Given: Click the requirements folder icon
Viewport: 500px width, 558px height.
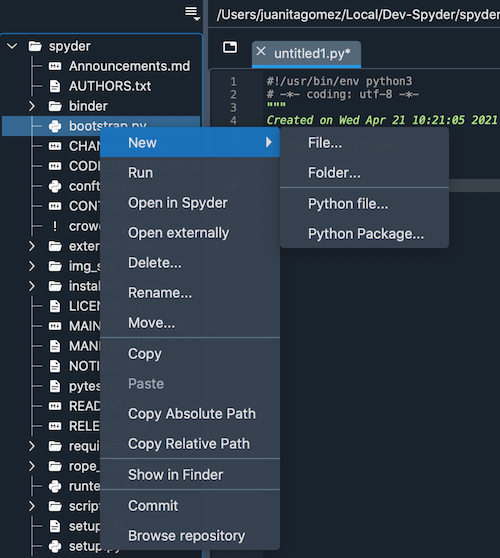Looking at the screenshot, I should click(55, 446).
